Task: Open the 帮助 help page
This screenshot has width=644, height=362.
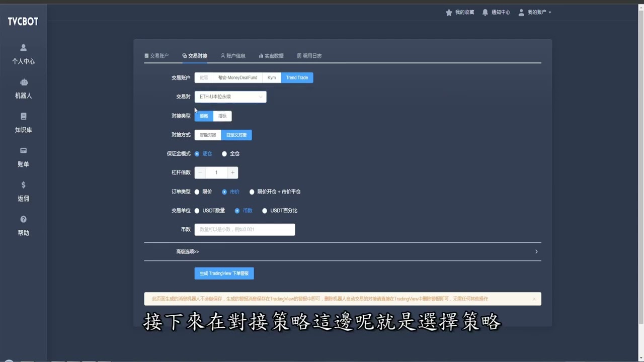Action: point(23,226)
